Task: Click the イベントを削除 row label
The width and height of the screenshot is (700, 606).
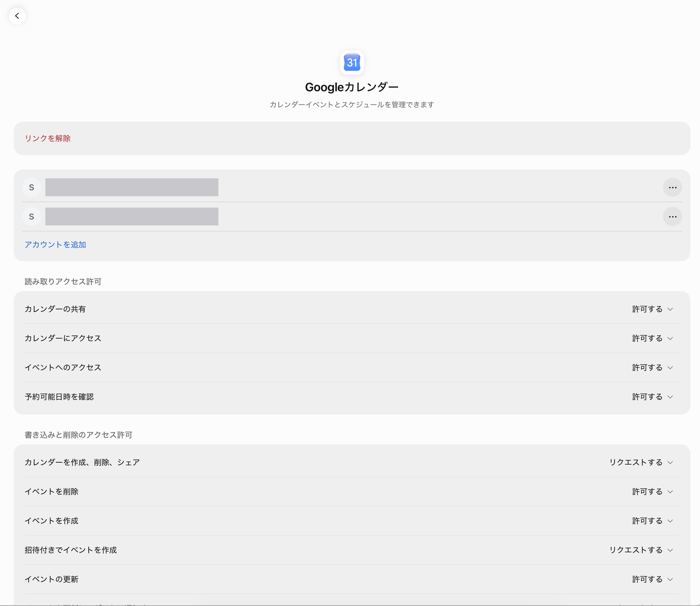Action: (52, 492)
